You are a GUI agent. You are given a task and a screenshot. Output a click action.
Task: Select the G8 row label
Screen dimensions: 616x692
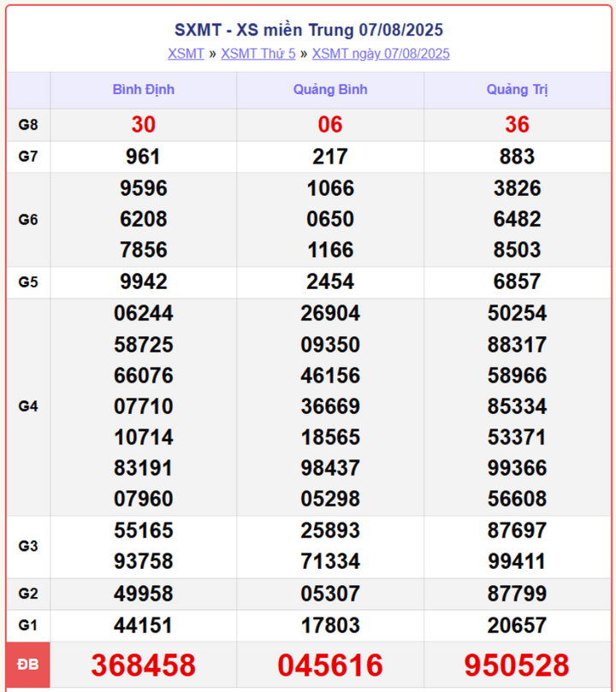28,125
